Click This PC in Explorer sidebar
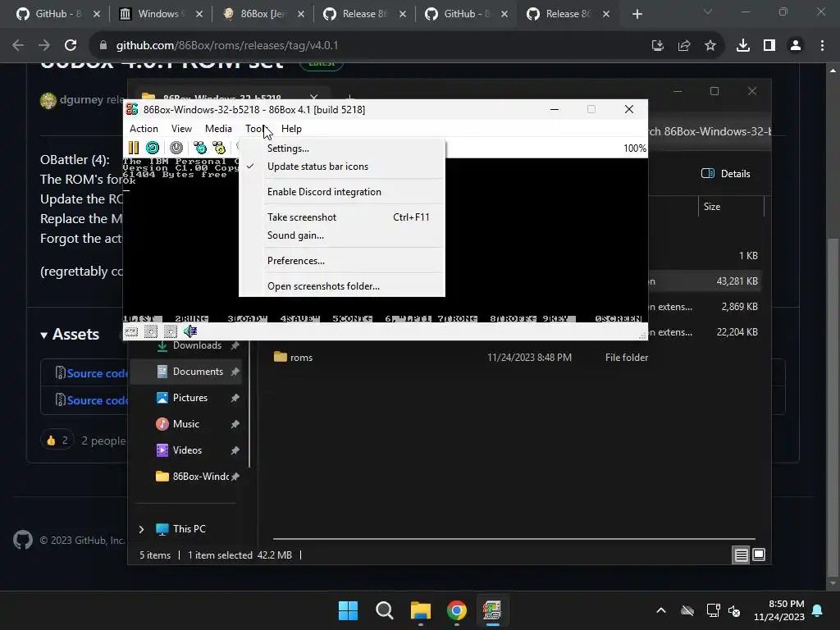The height and width of the screenshot is (630, 840). (x=189, y=529)
